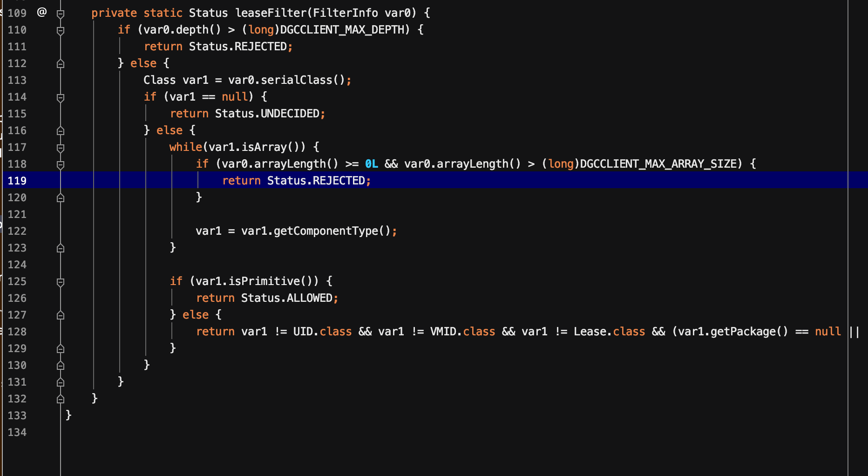Click the fold marker on line 112
This screenshot has height=476, width=868.
pyautogui.click(x=61, y=64)
